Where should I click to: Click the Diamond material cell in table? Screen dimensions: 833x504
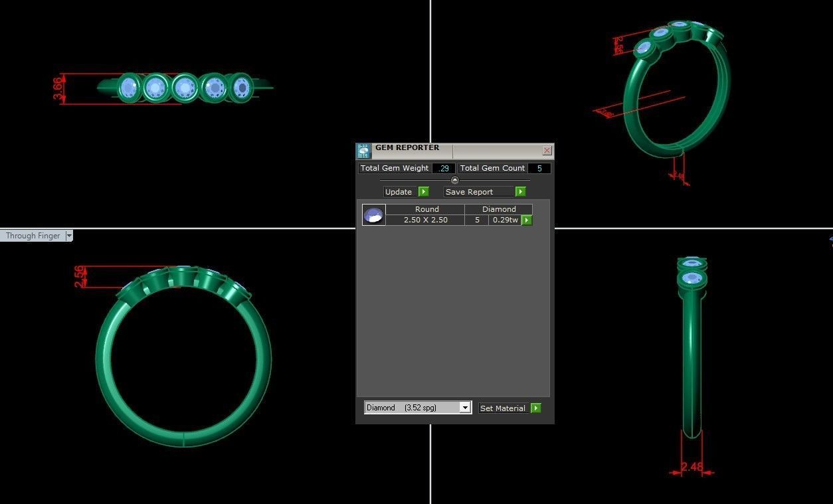499,209
